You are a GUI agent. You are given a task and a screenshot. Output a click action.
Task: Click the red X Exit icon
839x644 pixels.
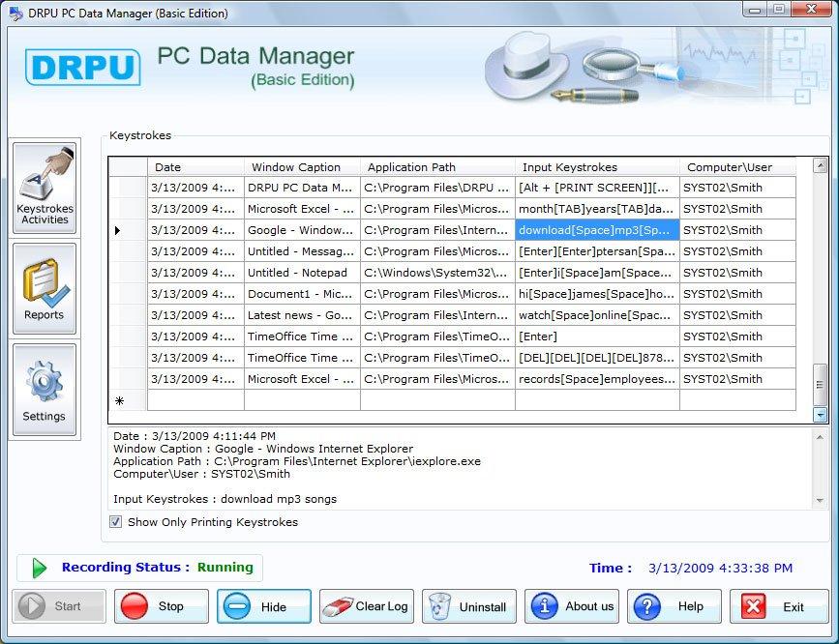click(754, 606)
